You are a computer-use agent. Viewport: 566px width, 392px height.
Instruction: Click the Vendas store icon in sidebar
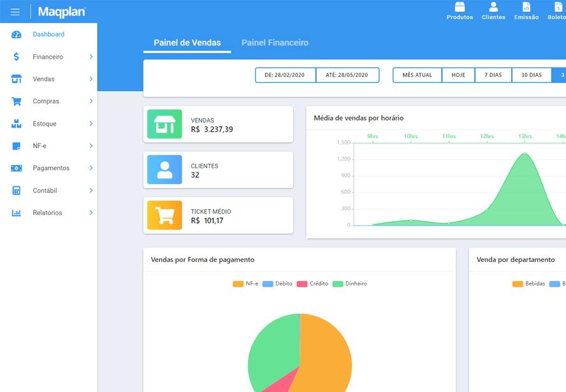pos(17,79)
